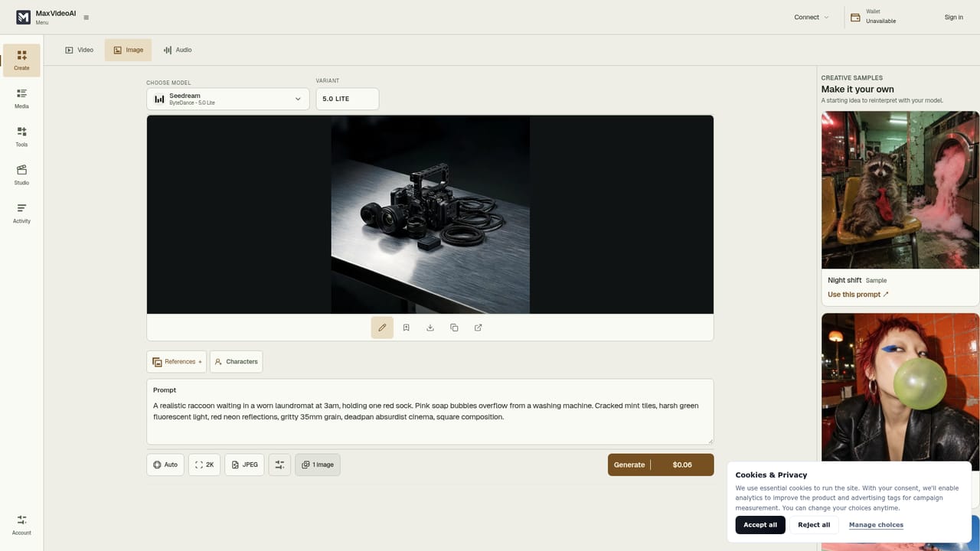Expand the Connect dropdown

[812, 17]
